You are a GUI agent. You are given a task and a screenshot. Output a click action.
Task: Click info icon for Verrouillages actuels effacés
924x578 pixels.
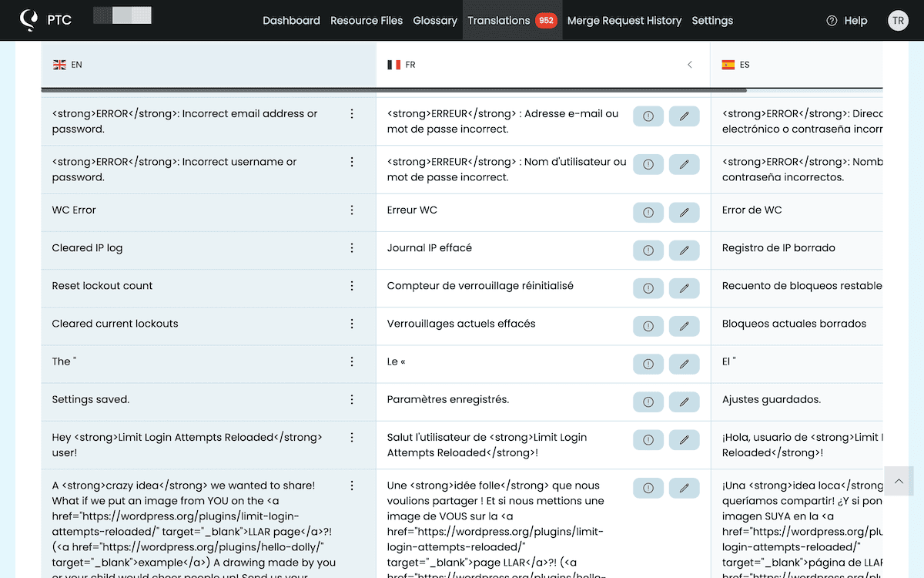click(648, 326)
